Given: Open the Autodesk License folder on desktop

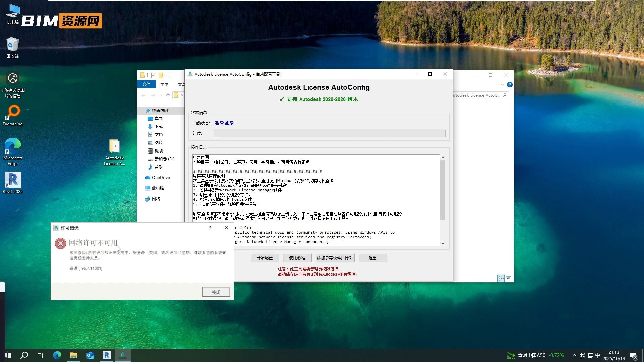Looking at the screenshot, I should coord(114,153).
